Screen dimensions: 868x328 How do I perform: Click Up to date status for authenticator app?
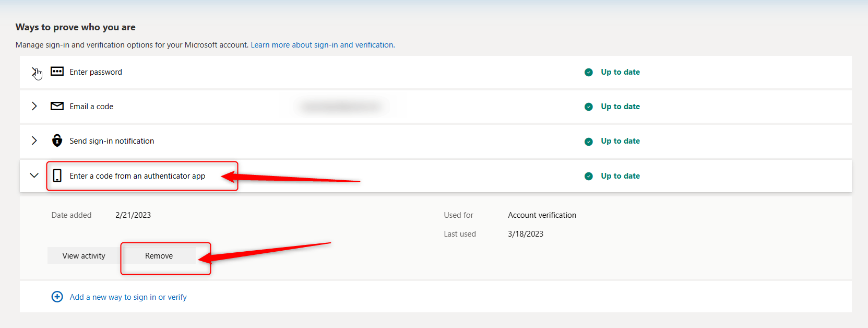point(620,176)
